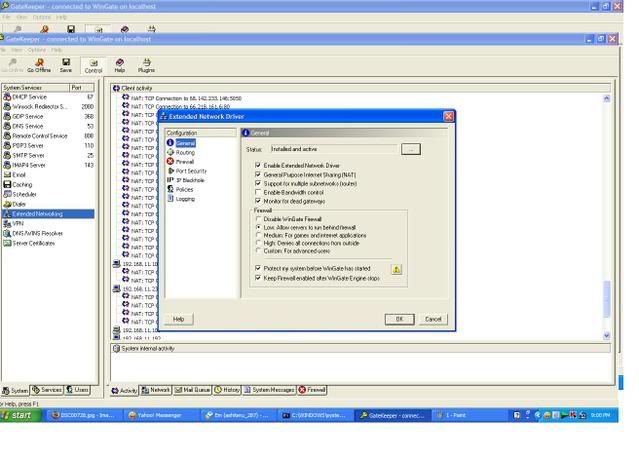Click the yellow warning icon button
The height and width of the screenshot is (460, 639).
(x=396, y=269)
